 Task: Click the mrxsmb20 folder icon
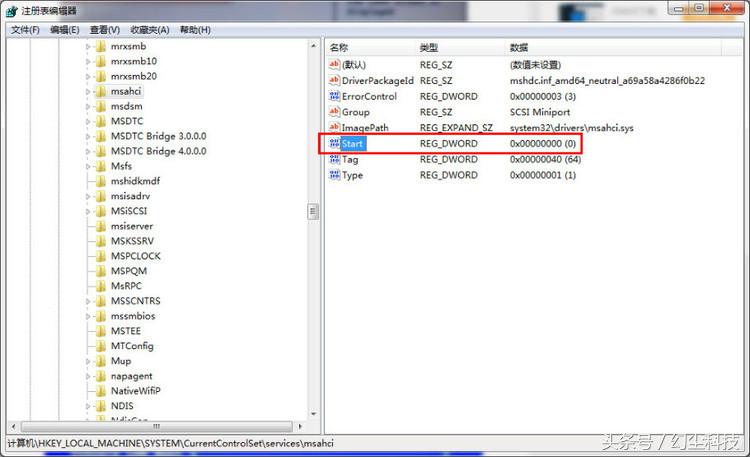point(100,76)
